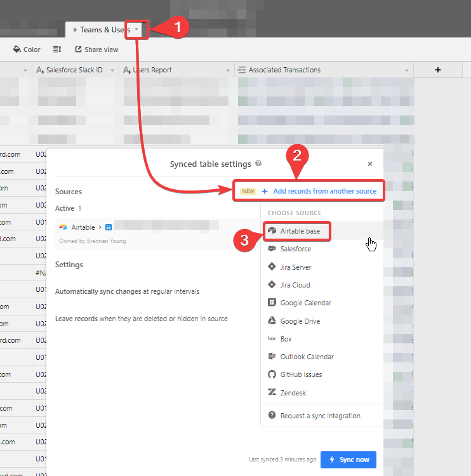The width and height of the screenshot is (471, 476).
Task: Click the NEW badge
Action: (x=248, y=191)
